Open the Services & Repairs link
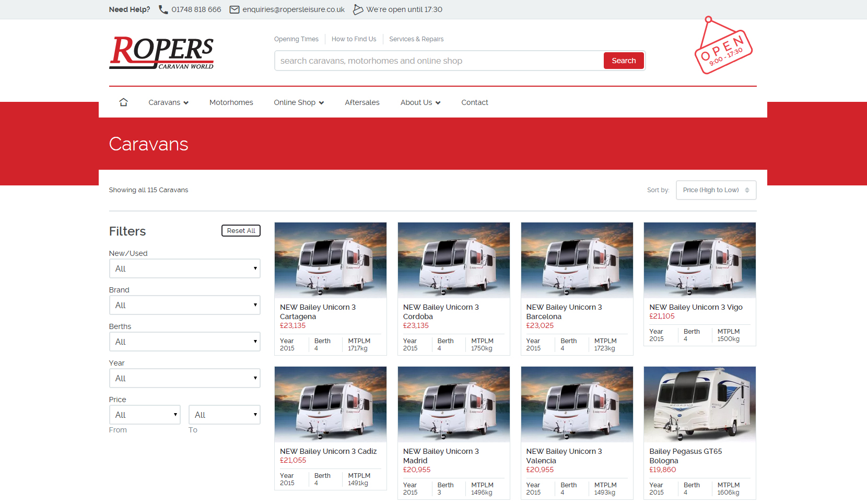The image size is (867, 504). point(416,39)
